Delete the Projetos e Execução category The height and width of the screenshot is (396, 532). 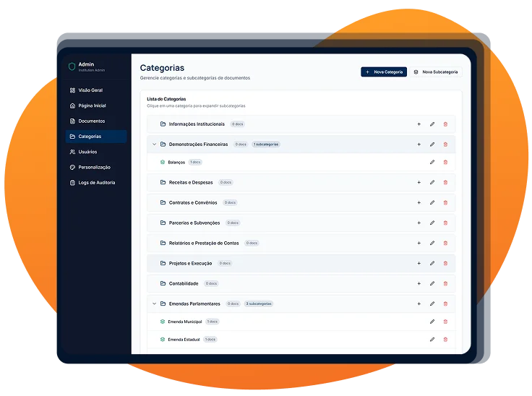coord(445,263)
